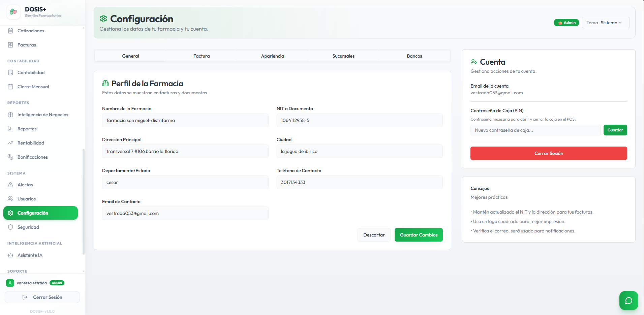Click the Contabilidad calculator icon

point(10,72)
